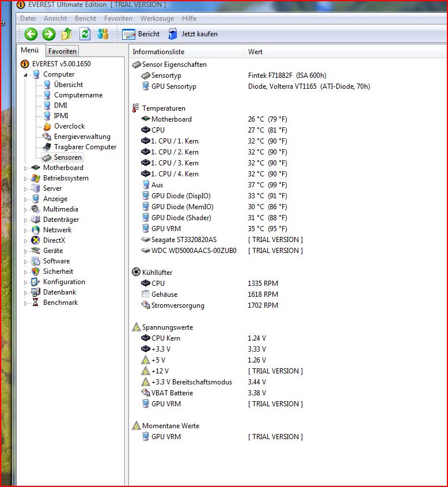This screenshot has width=448, height=487.
Task: Expand the Server tree node
Action: coord(25,189)
